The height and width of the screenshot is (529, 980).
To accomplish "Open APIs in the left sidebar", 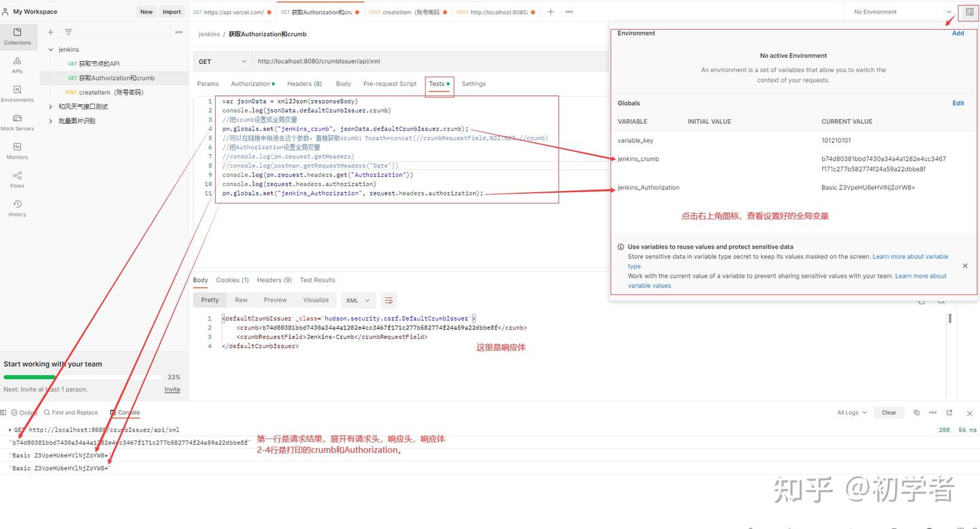I will pos(16,66).
